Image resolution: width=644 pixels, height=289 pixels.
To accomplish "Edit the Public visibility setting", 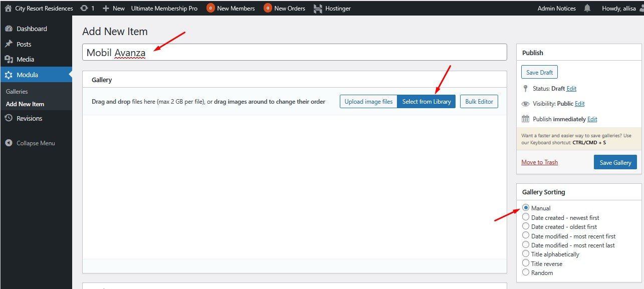I will pos(580,104).
